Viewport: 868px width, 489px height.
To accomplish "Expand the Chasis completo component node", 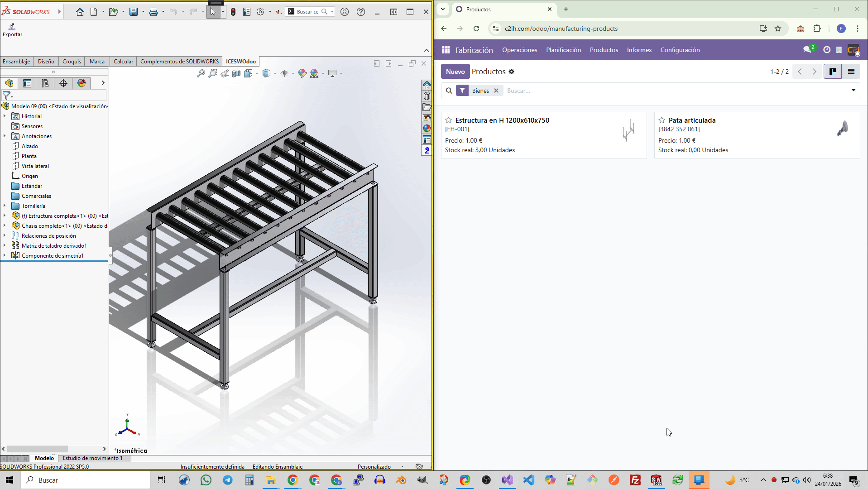I will click(5, 226).
